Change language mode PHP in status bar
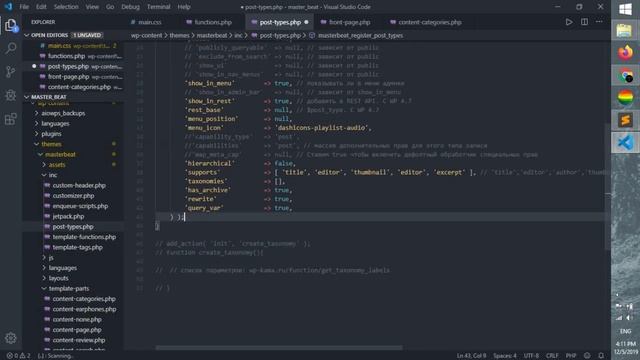 [x=571, y=356]
